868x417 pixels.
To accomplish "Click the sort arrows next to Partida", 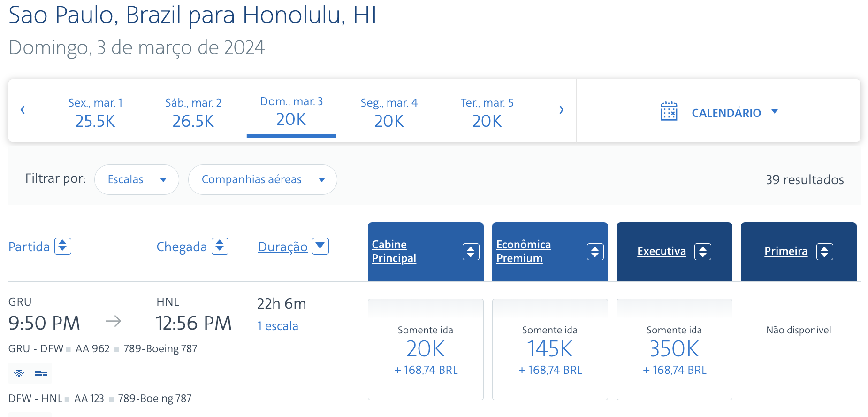I will (63, 246).
